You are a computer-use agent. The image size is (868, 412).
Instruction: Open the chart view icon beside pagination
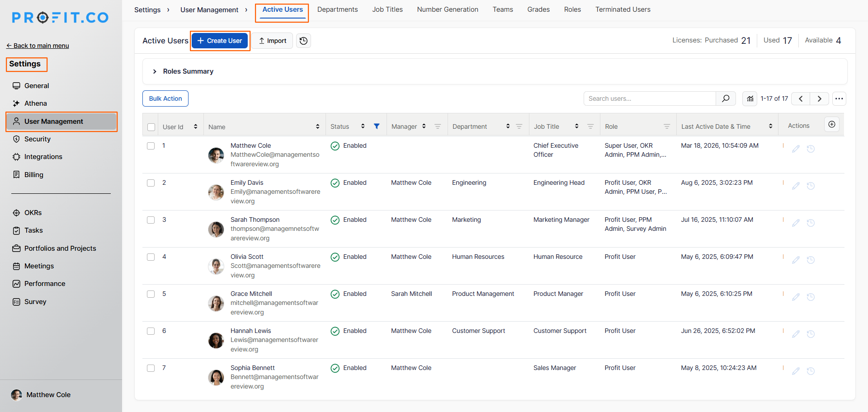(750, 98)
